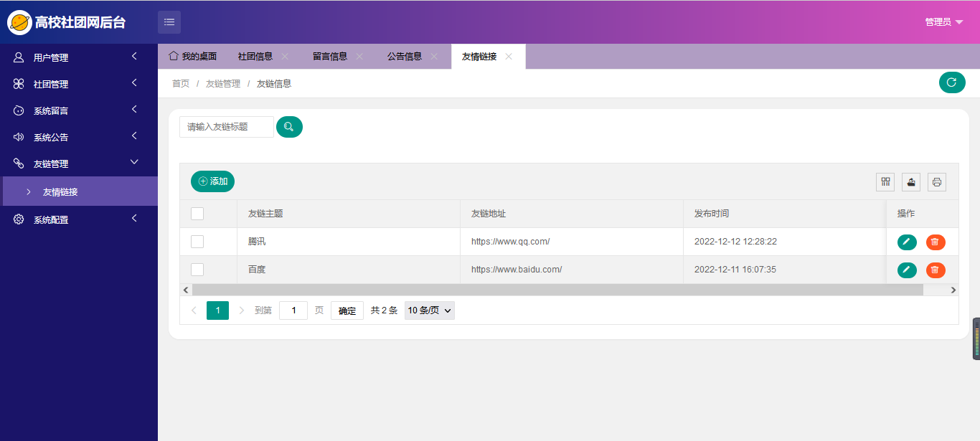Expand the 系统留言 menu chevron
Viewport: 980px width, 441px height.
pyautogui.click(x=134, y=110)
